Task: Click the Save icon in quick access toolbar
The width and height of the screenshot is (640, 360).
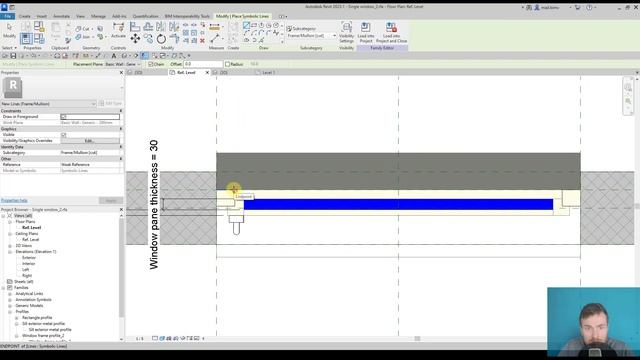Action: [x=13, y=56]
